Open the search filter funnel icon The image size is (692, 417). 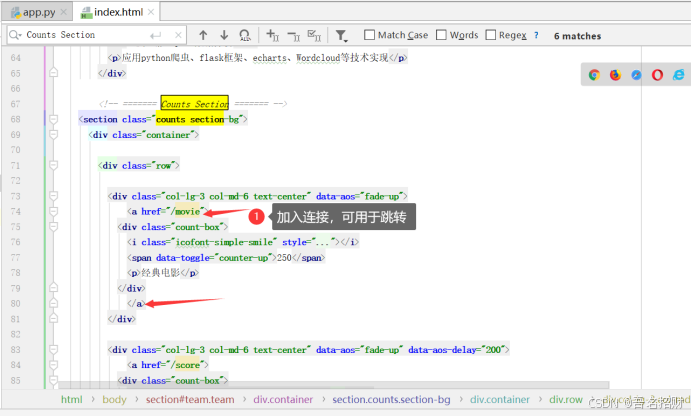coord(341,35)
